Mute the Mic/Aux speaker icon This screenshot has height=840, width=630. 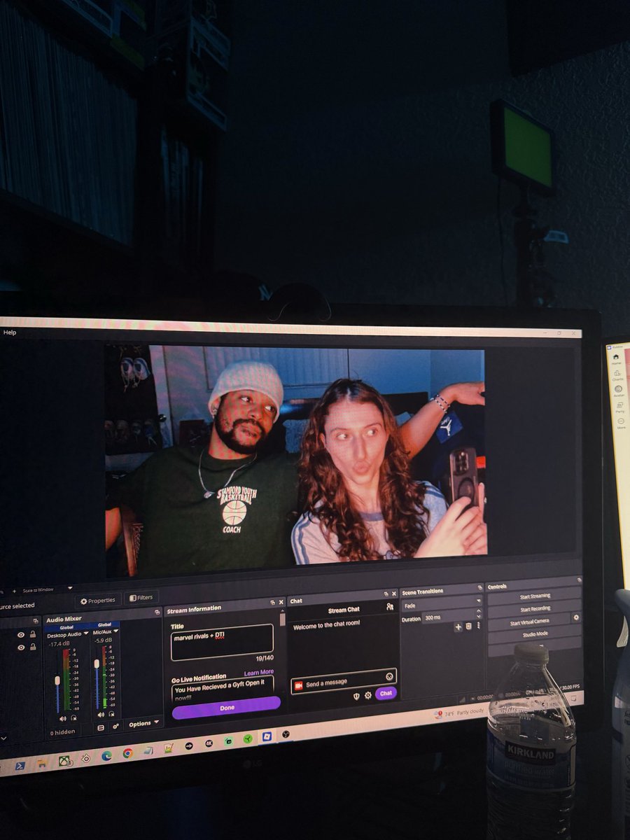pyautogui.click(x=101, y=715)
